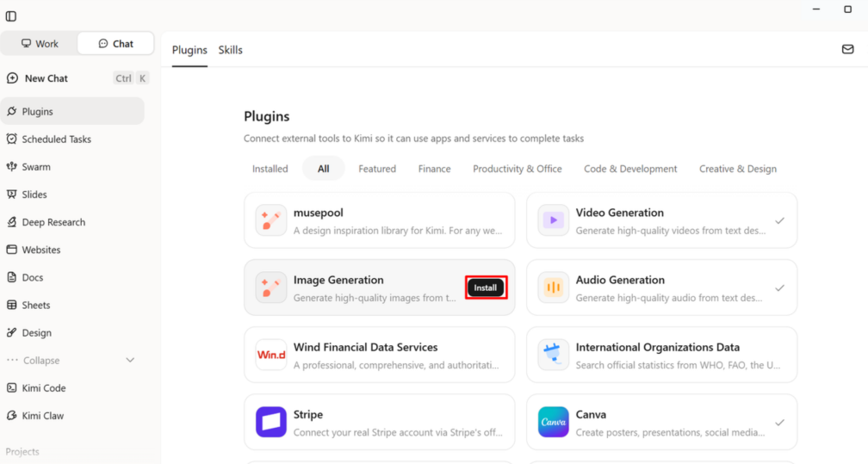This screenshot has height=464, width=868.
Task: Click the musepool plugin icon
Action: coord(270,220)
